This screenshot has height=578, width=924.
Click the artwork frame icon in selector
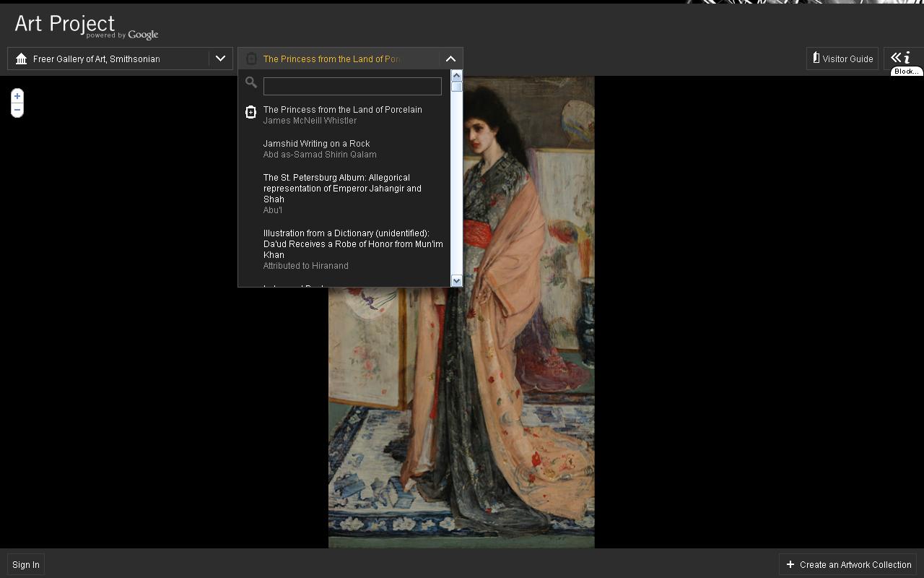pyautogui.click(x=251, y=59)
